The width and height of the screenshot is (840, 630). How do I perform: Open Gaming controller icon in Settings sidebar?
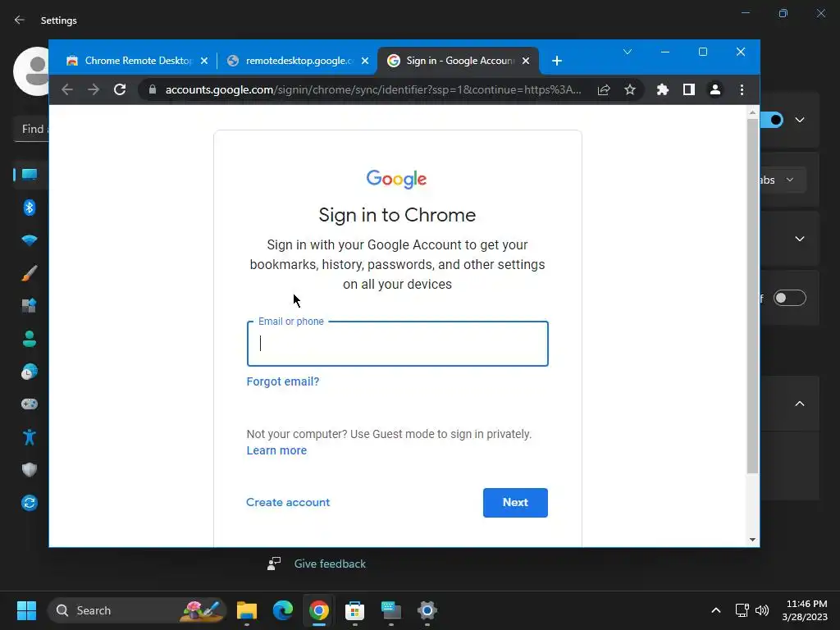point(30,404)
